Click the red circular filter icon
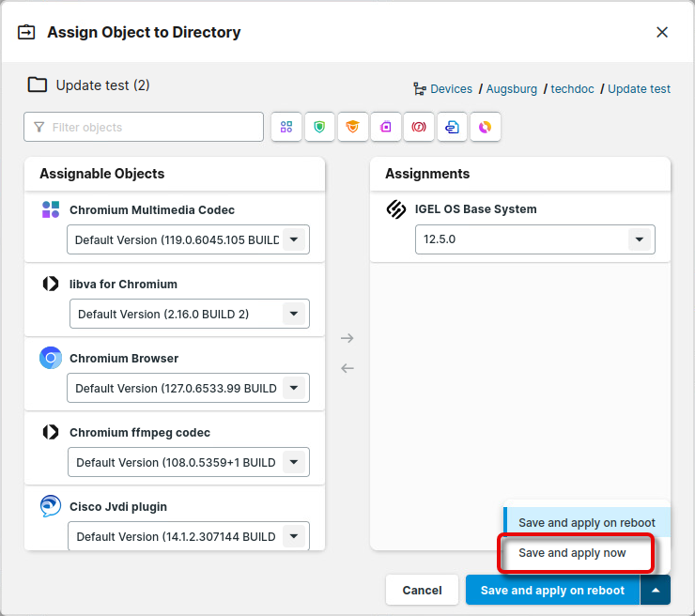The width and height of the screenshot is (695, 616). (419, 127)
